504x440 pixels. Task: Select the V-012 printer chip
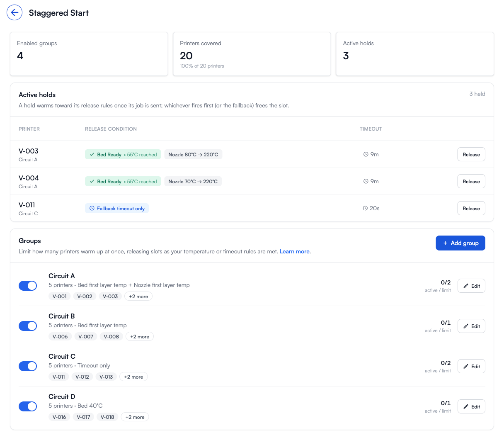[x=82, y=377]
